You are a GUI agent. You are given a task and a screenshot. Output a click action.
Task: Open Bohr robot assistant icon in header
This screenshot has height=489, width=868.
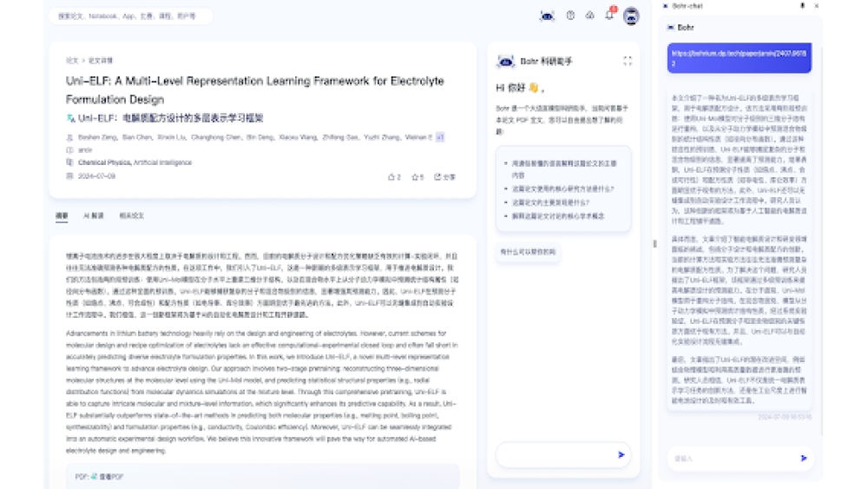pyautogui.click(x=547, y=16)
